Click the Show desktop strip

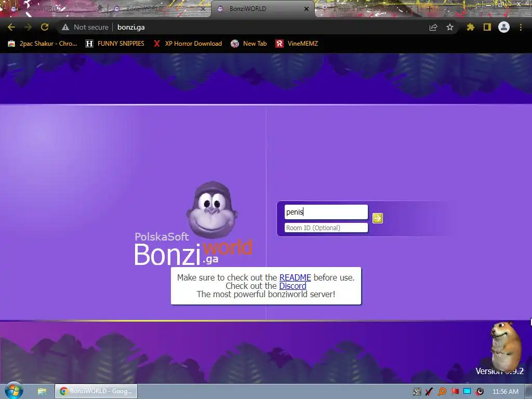coord(528,392)
